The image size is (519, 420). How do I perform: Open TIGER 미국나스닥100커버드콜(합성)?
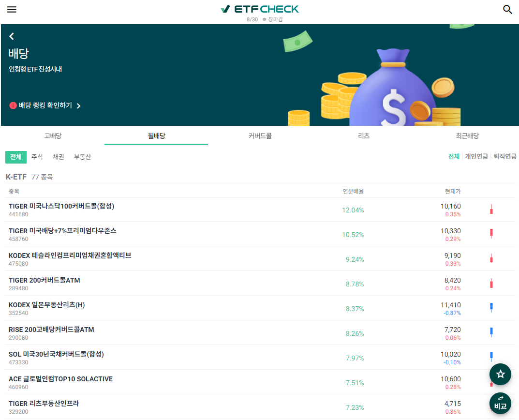click(61, 206)
